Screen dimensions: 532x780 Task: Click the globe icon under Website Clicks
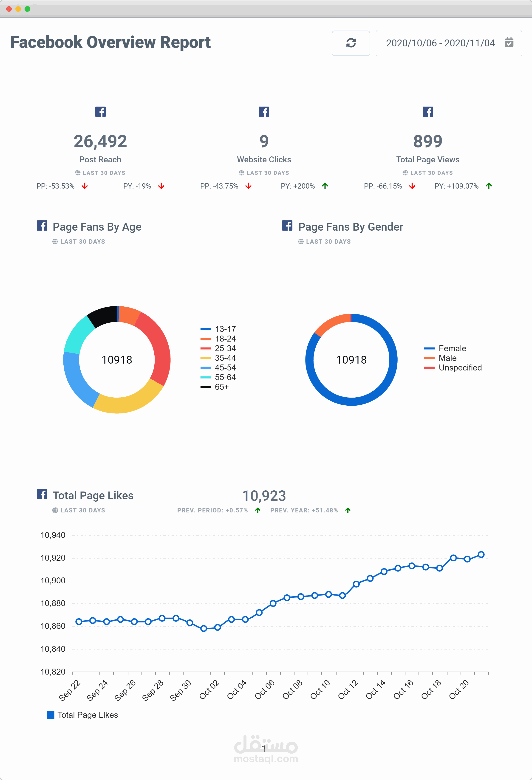(x=241, y=173)
